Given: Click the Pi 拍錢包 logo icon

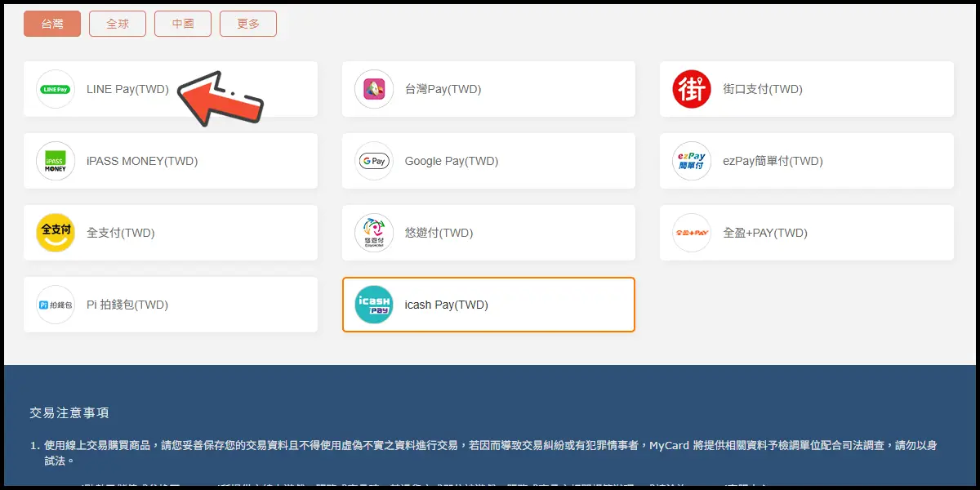Looking at the screenshot, I should [56, 305].
